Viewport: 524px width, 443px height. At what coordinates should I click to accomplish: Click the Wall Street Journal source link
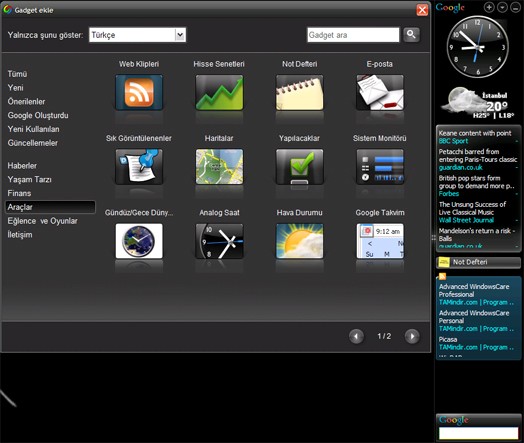click(x=466, y=220)
